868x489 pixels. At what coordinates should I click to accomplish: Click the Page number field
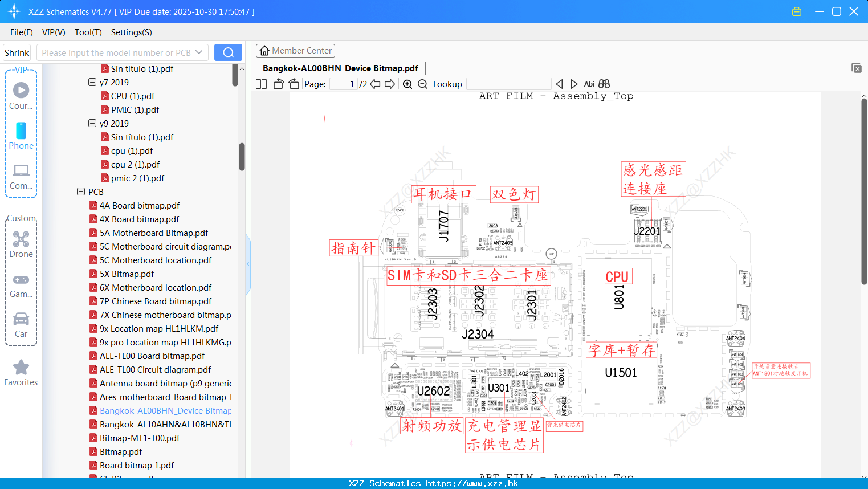point(344,84)
